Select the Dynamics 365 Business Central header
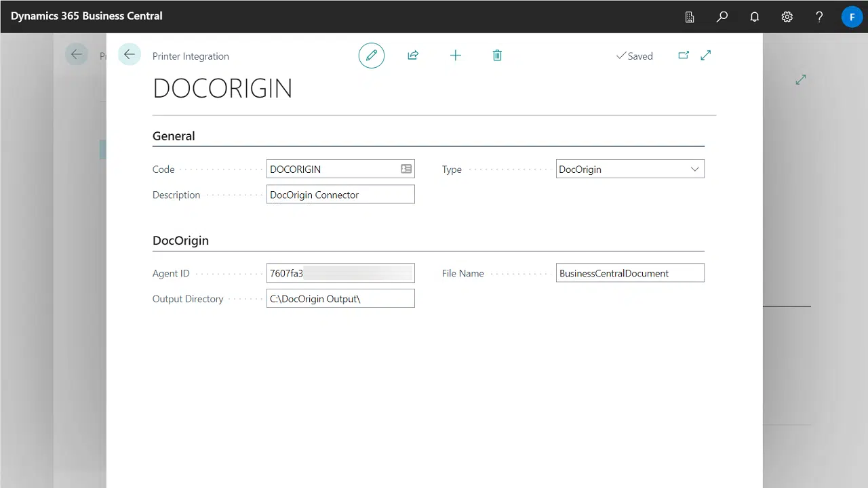Viewport: 868px width, 488px height. (x=86, y=16)
